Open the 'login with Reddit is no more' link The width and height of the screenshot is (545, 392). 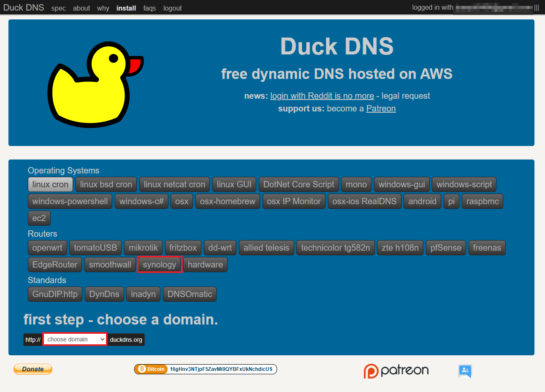322,96
